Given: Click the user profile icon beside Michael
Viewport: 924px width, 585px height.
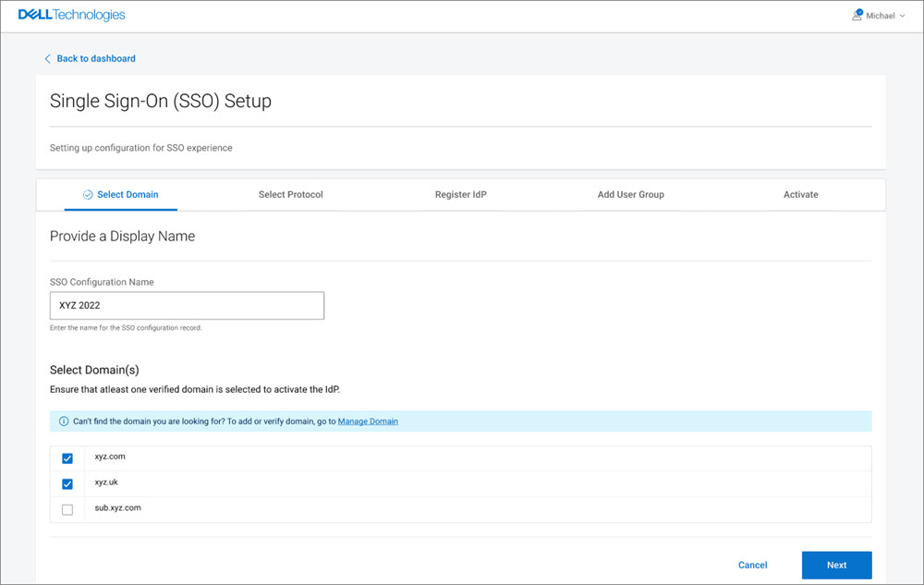Looking at the screenshot, I should [857, 15].
